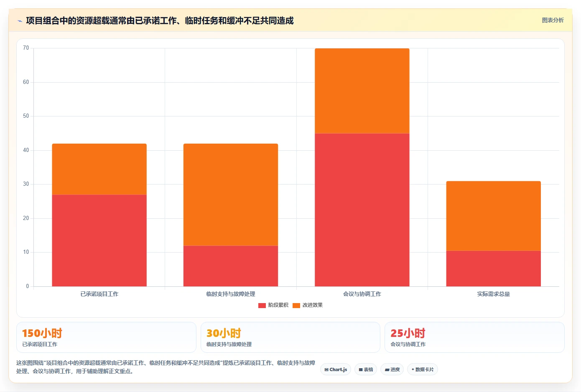This screenshot has height=392, width=581.
Task: Click the red 阶段累积 legend swatch
Action: pos(262,305)
